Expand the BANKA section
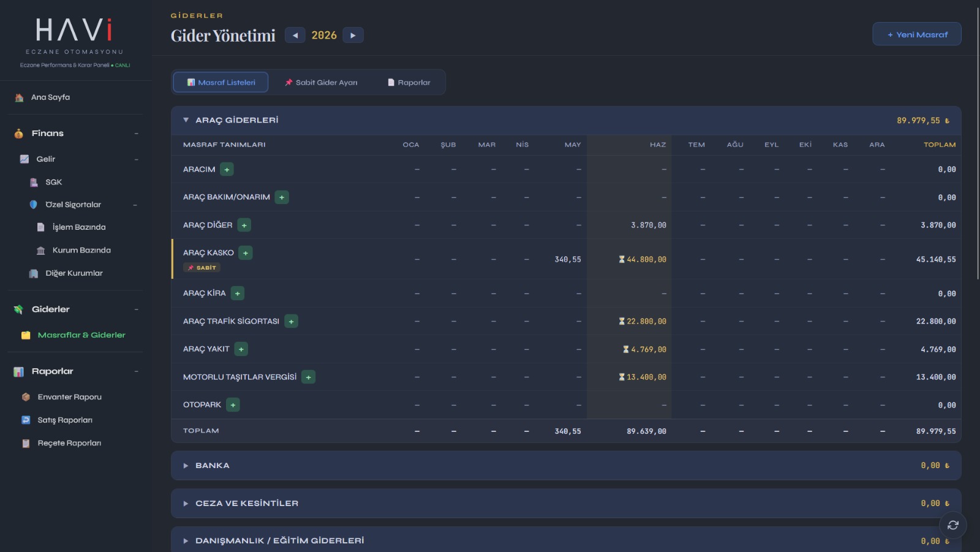 [x=186, y=466]
